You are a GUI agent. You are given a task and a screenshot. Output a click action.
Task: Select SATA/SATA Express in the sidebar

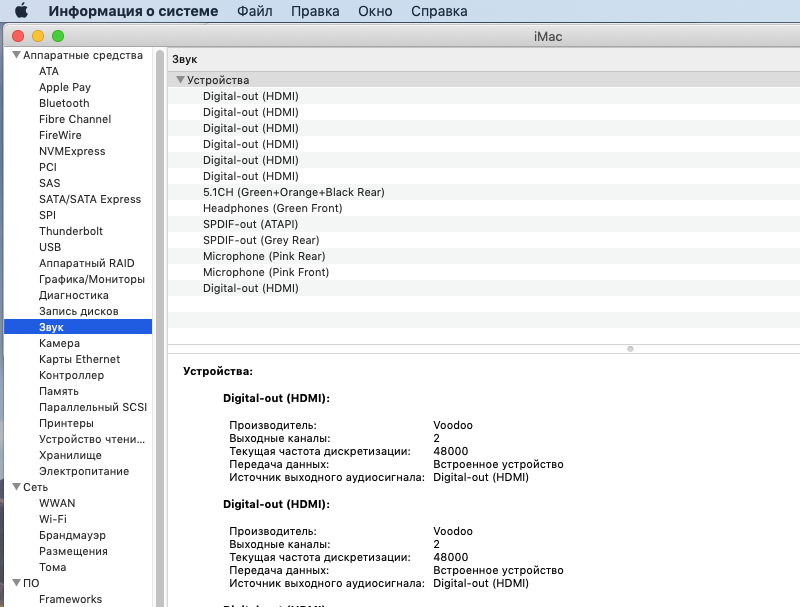(90, 199)
